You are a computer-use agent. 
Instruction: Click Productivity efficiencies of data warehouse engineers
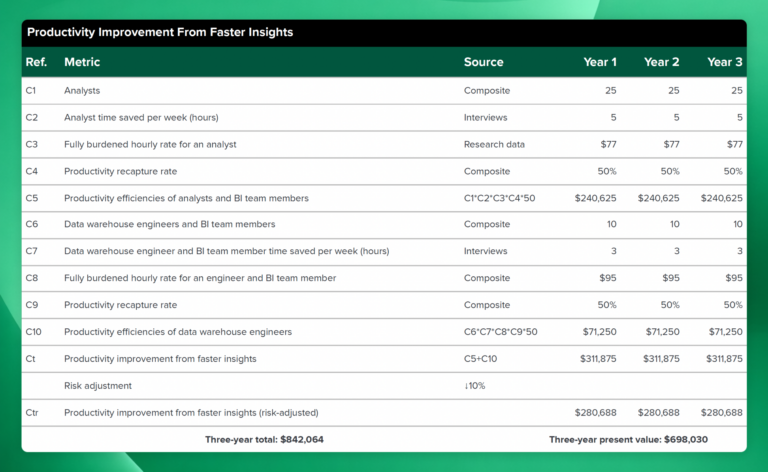[178, 332]
